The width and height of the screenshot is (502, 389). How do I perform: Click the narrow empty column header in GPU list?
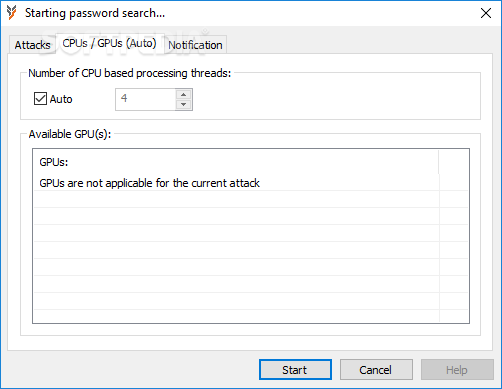click(453, 162)
